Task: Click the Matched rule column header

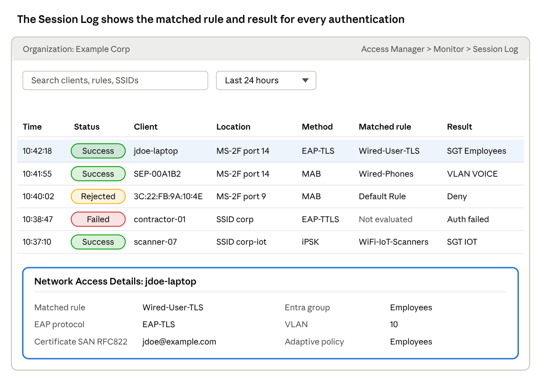Action: tap(385, 127)
